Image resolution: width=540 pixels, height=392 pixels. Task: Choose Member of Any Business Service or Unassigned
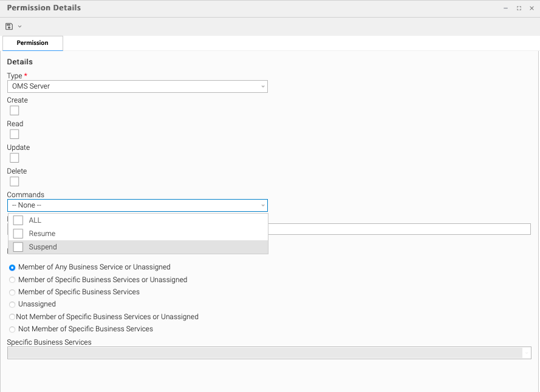[x=12, y=268]
